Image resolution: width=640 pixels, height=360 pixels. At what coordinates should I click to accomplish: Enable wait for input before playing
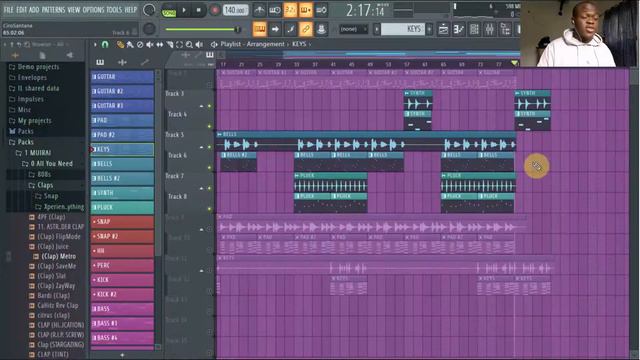tap(275, 10)
